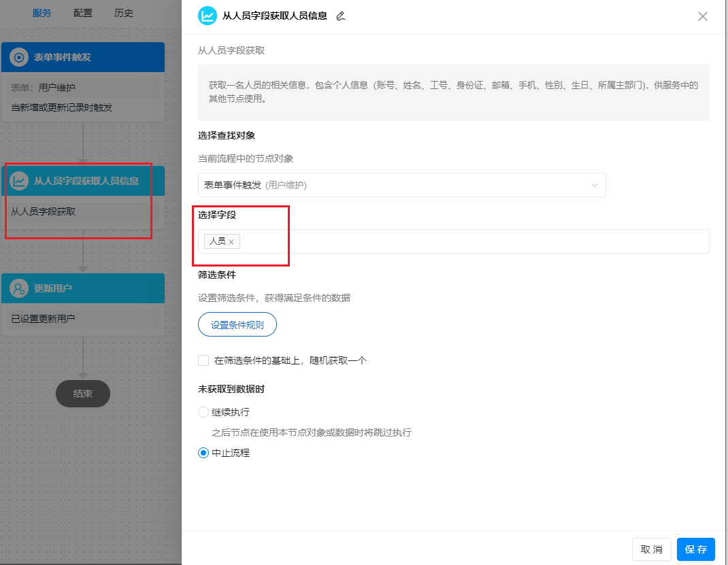This screenshot has height=565, width=728.
Task: Select the 继续执行 radio button
Action: pos(202,412)
